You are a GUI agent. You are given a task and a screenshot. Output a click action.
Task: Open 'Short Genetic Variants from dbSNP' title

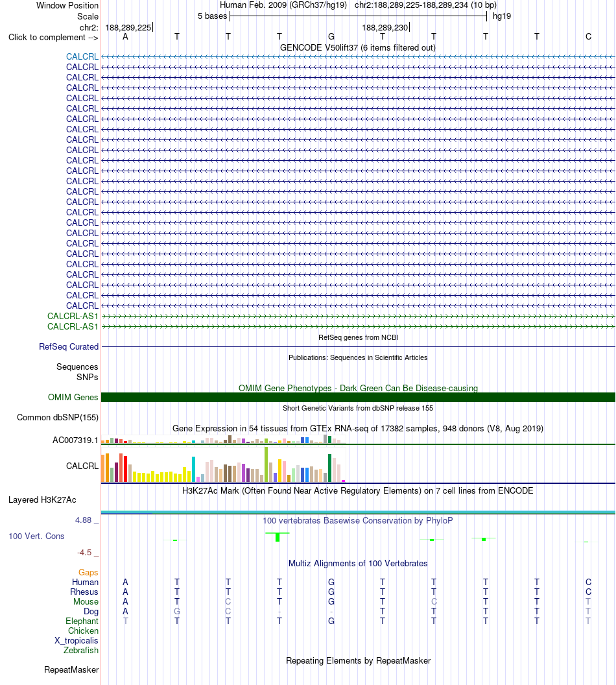[x=358, y=409]
